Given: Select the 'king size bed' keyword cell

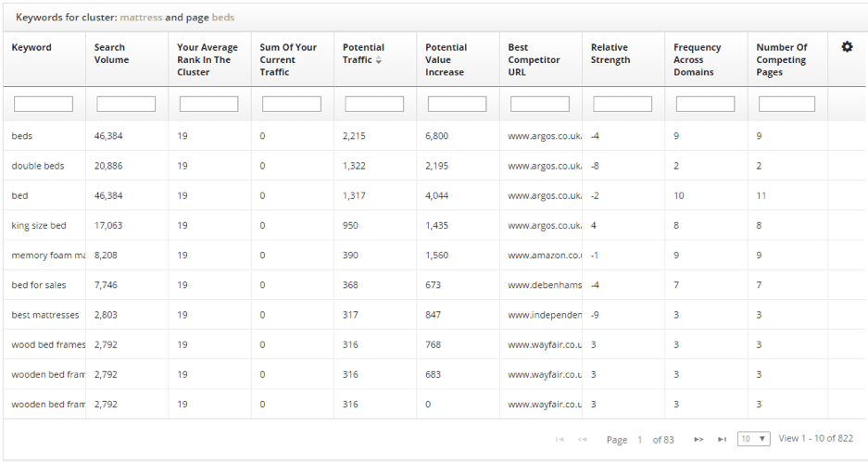Looking at the screenshot, I should click(39, 226).
